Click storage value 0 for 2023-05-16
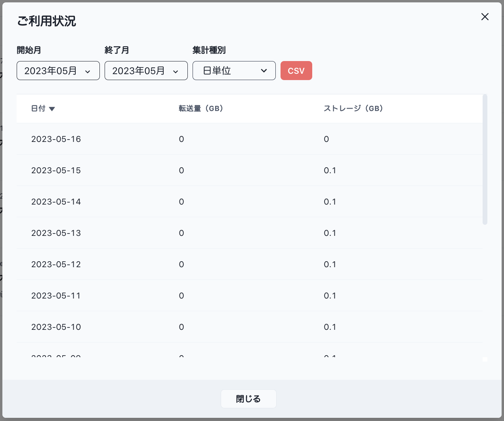 click(x=326, y=139)
